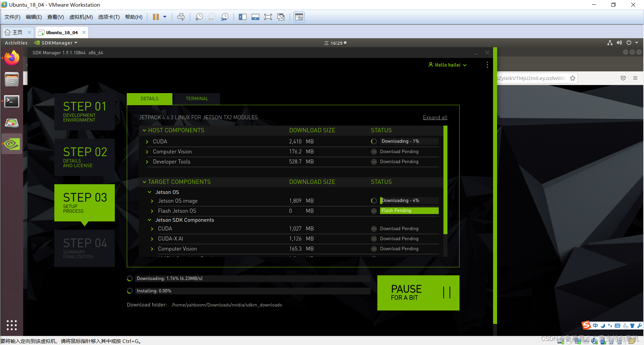Click the host CUDA Downloading 1% progress bar
Screen dimensions: 644x345
tap(409, 141)
